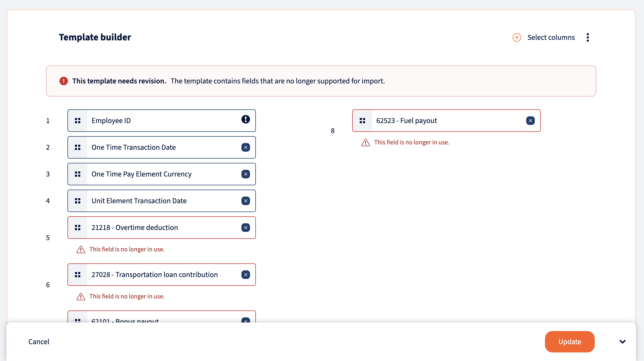Remove the One Time Transaction Date field
The width and height of the screenshot is (644, 361).
pos(245,147)
